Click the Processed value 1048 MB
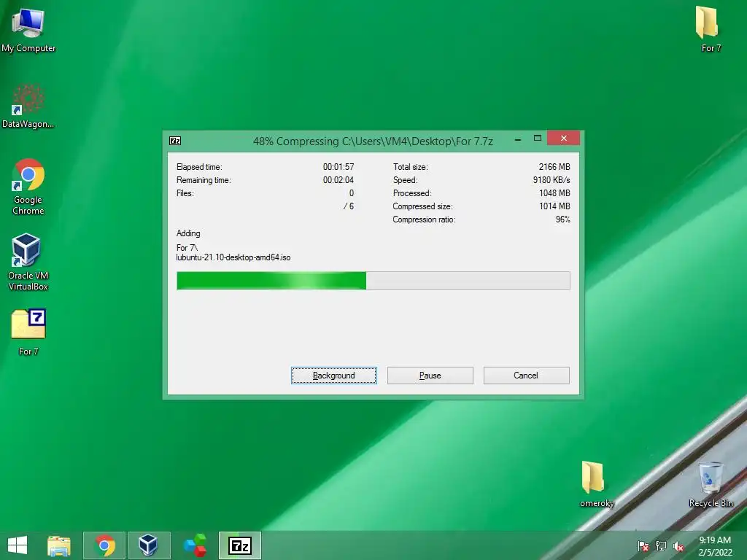This screenshot has width=747, height=560. point(554,192)
